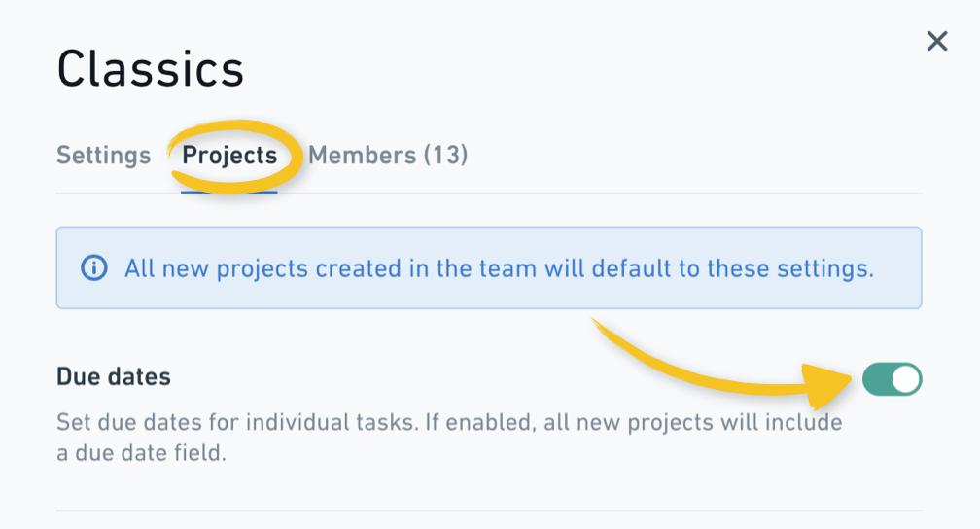Click the blue default settings info banner
Viewport: 980px width, 529px height.
(x=489, y=267)
